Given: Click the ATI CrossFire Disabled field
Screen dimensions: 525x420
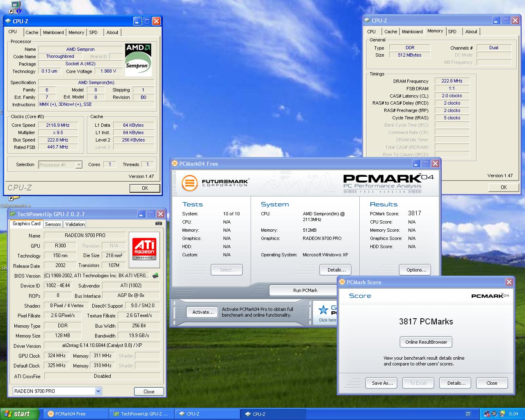Looking at the screenshot, I should point(102,376).
